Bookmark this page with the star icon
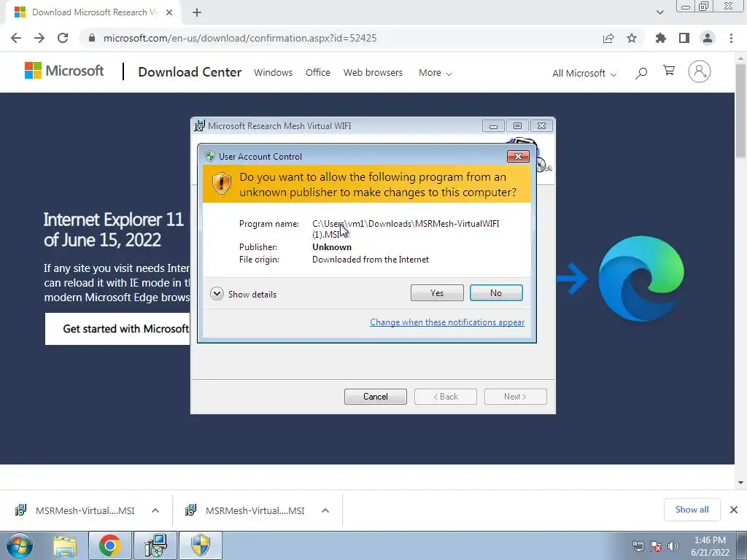Image resolution: width=747 pixels, height=560 pixels. tap(632, 38)
